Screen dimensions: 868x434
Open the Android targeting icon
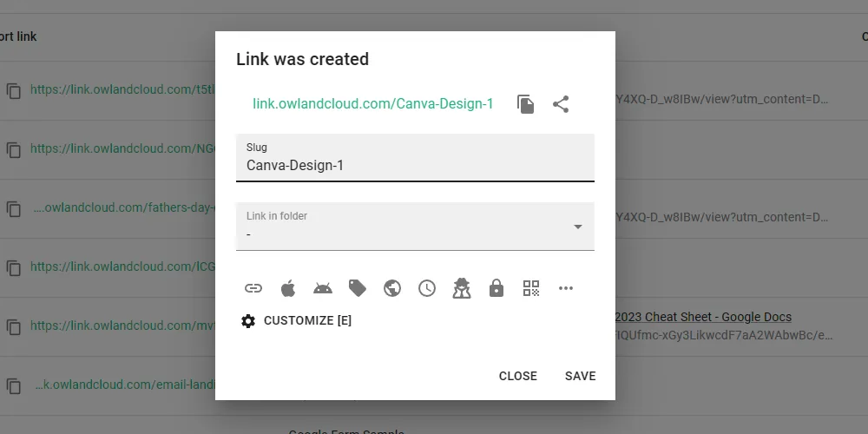(x=323, y=288)
